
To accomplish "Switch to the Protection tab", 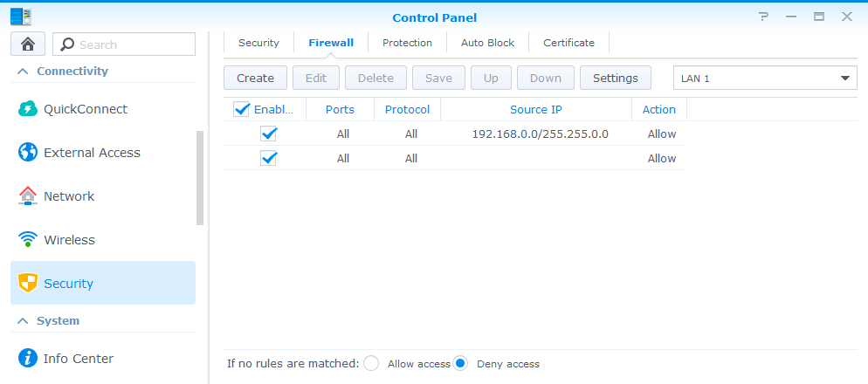I will [x=407, y=42].
